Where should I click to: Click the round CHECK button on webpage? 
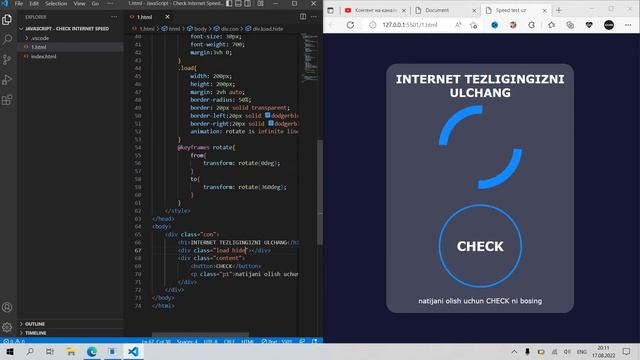(x=480, y=246)
